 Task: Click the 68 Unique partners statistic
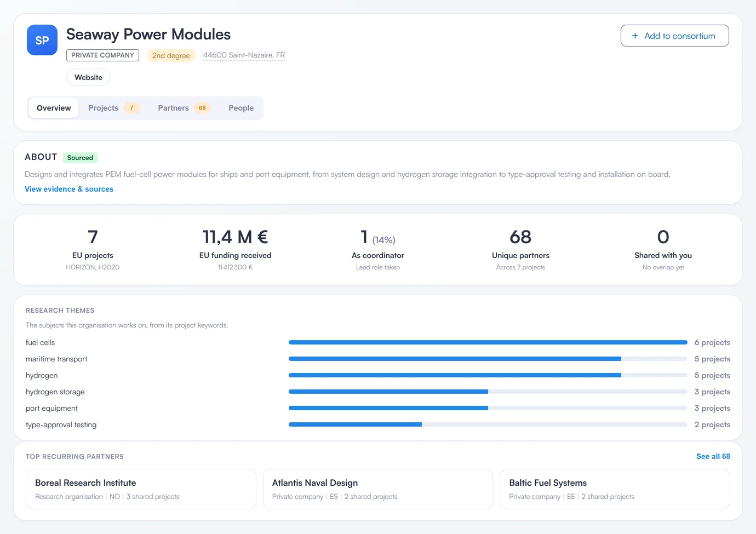tap(520, 250)
